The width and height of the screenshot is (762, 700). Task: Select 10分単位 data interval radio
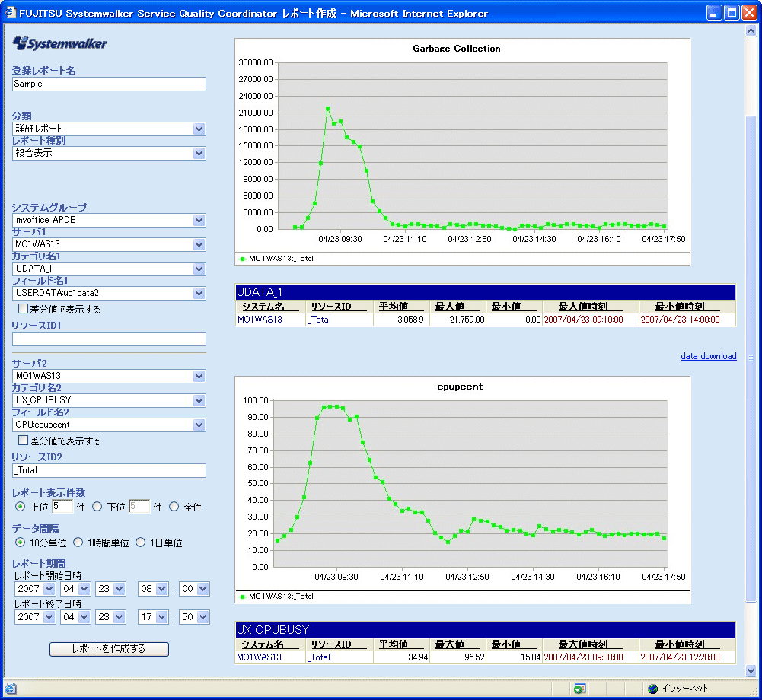click(20, 542)
